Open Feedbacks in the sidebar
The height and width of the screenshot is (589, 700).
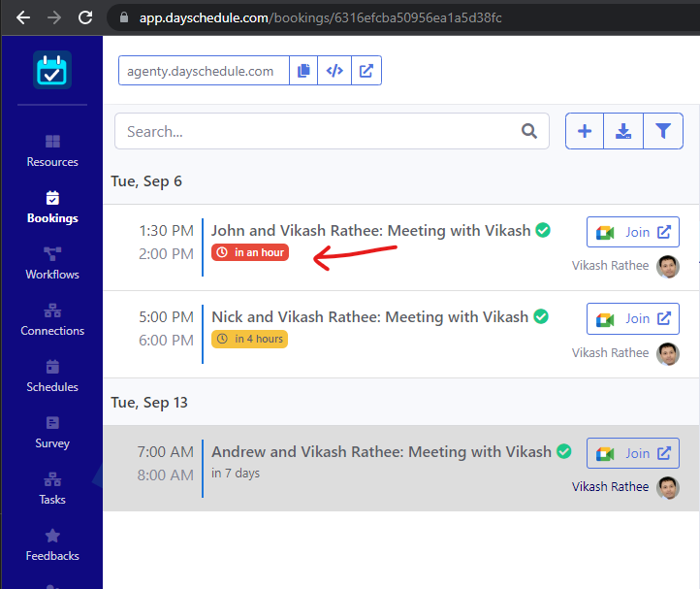pyautogui.click(x=52, y=545)
